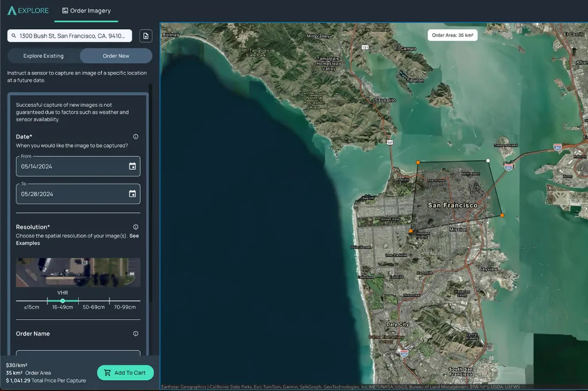
Task: Select the 50-69cm resolution option
Action: [94, 307]
